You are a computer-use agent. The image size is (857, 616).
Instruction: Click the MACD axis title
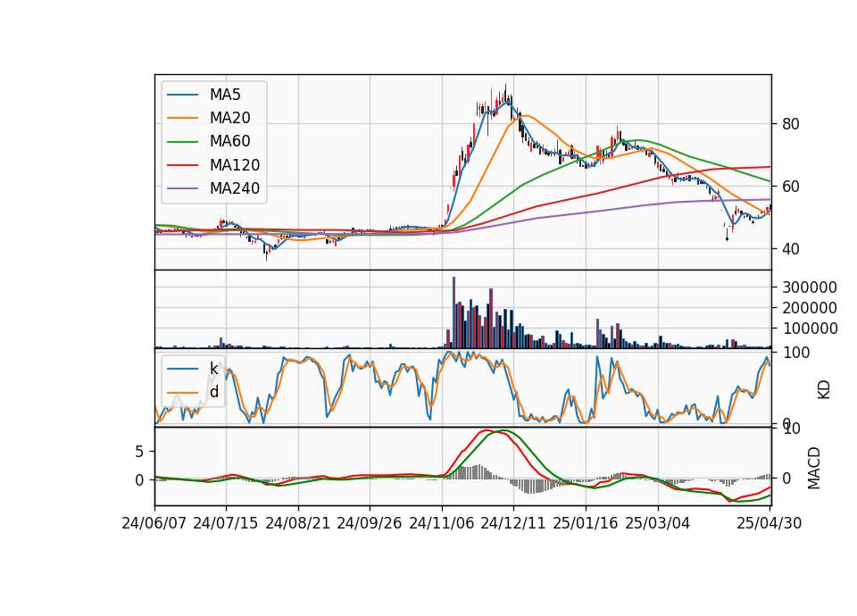point(814,468)
